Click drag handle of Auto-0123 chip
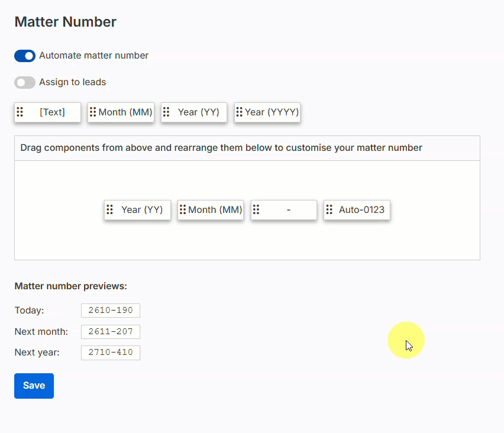The height and width of the screenshot is (433, 504). [329, 209]
